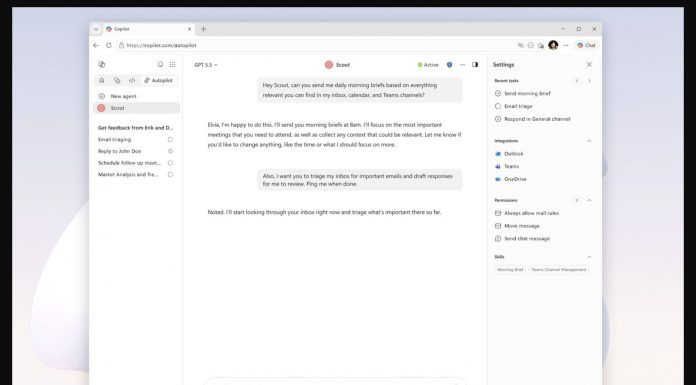
Task: Click the Copilot logo in the sidebar header
Action: coord(102,64)
